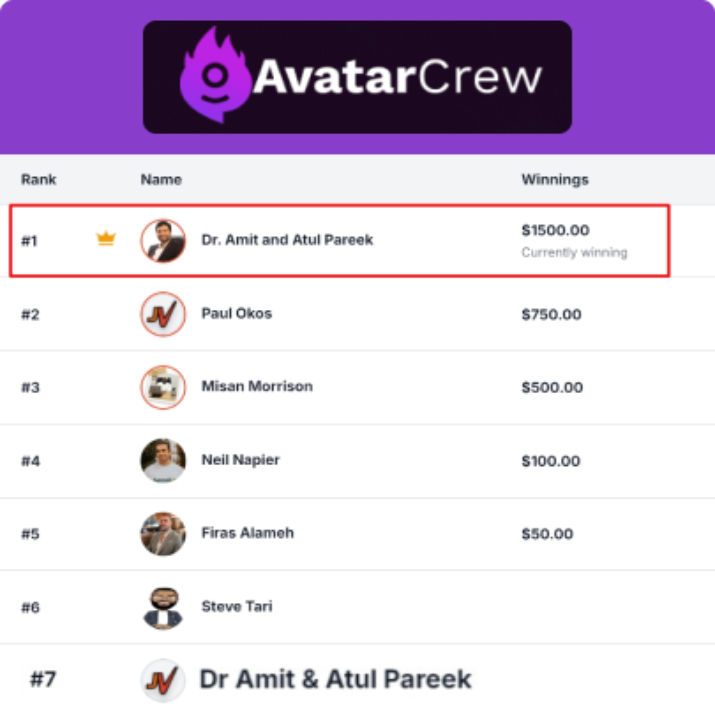Click Firas Alameh's profile photo

pyautogui.click(x=163, y=533)
